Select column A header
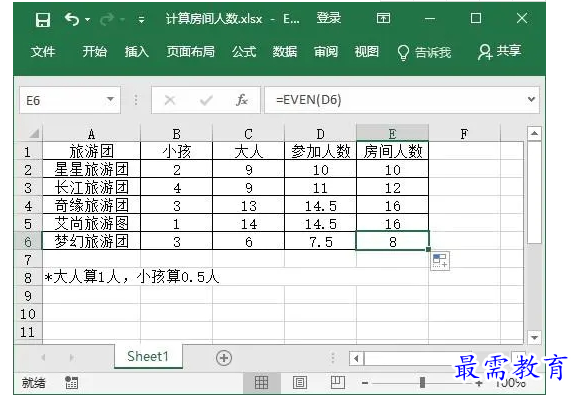Screen dimensions: 576x399 click(91, 134)
